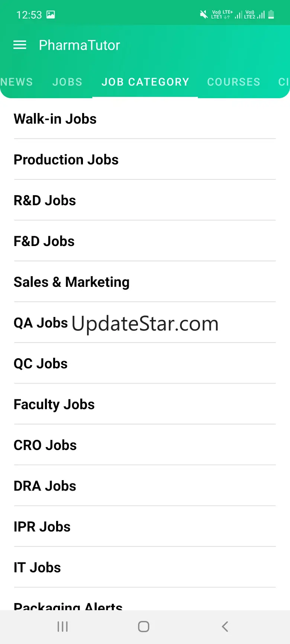The image size is (290, 644).
Task: View CRO Jobs category
Action: coord(145,445)
